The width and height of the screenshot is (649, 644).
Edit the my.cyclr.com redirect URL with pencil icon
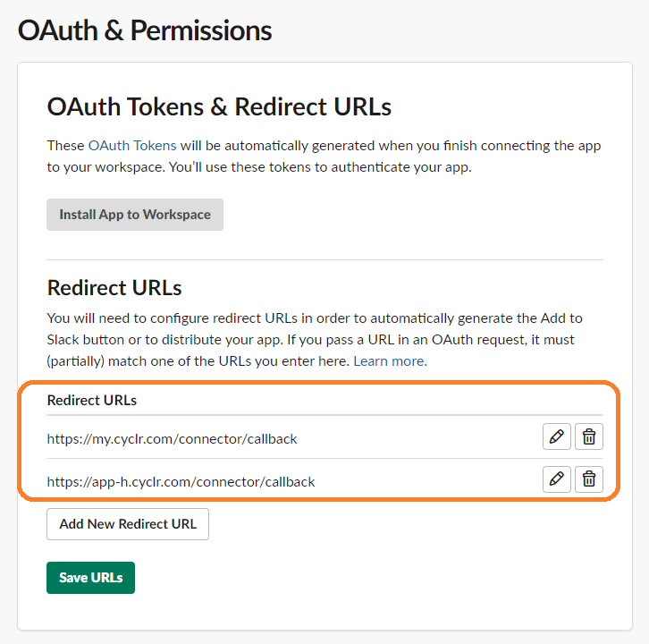point(556,436)
